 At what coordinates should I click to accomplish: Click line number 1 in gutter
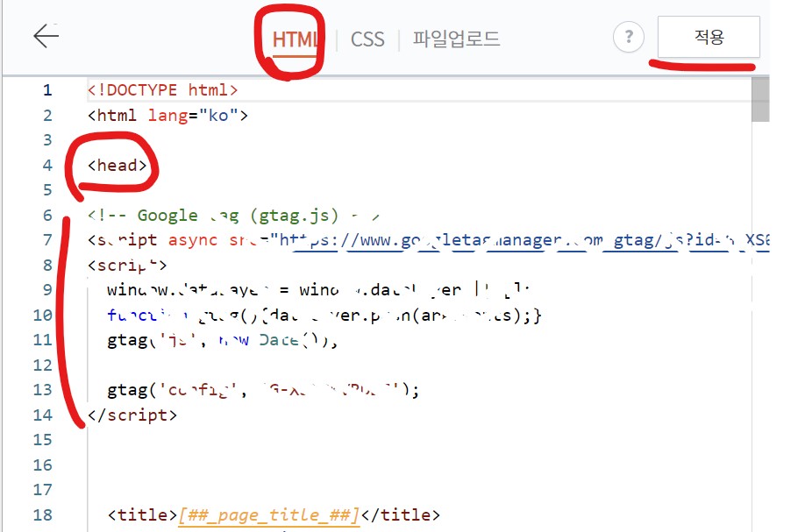[x=47, y=90]
